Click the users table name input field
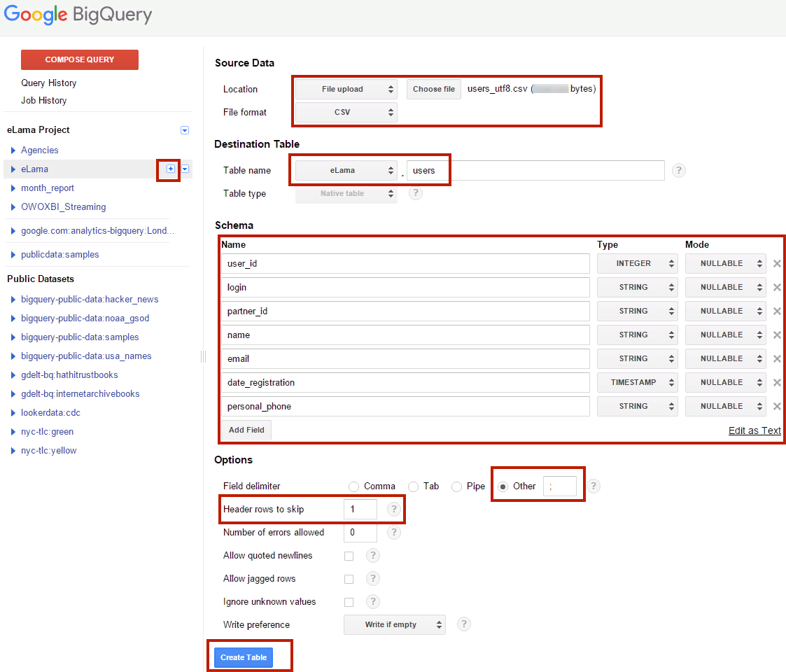This screenshot has height=672, width=786. tap(535, 171)
